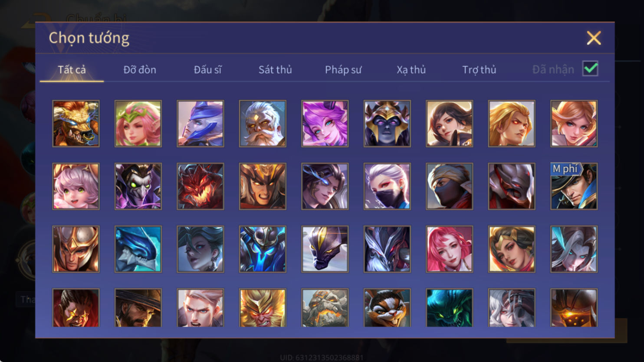Close the Chọn tướng dialog
Screen dimensions: 644x362
[x=594, y=38]
